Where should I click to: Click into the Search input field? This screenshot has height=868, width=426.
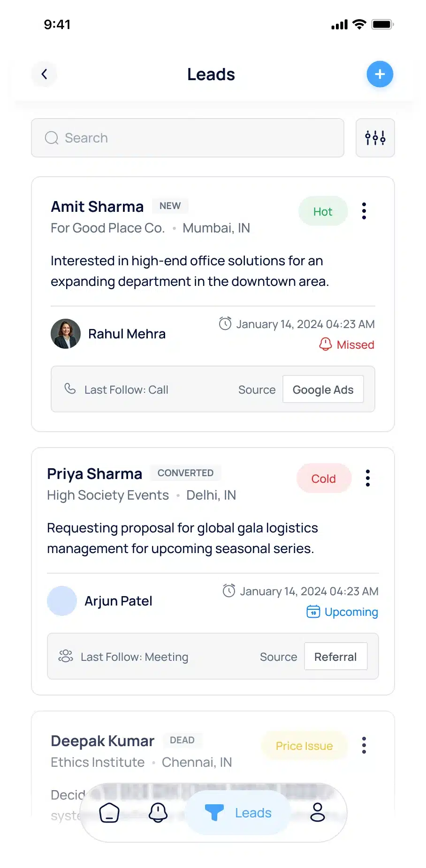tap(188, 138)
